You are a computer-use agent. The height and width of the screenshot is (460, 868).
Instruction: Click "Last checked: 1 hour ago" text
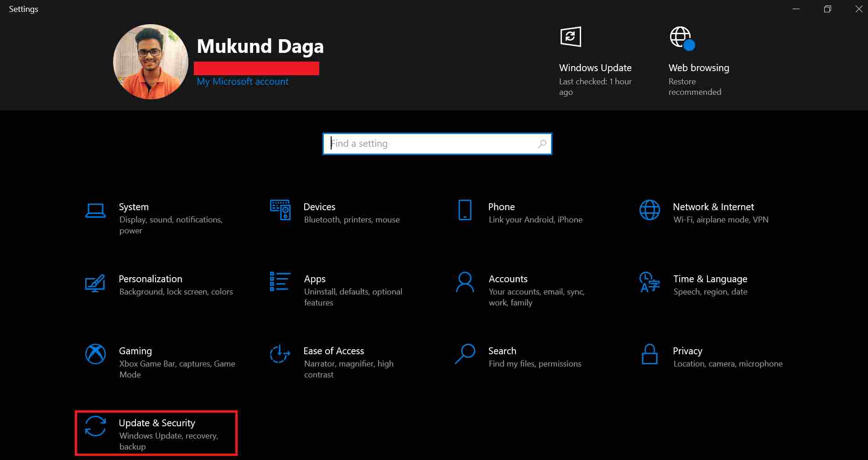(595, 87)
